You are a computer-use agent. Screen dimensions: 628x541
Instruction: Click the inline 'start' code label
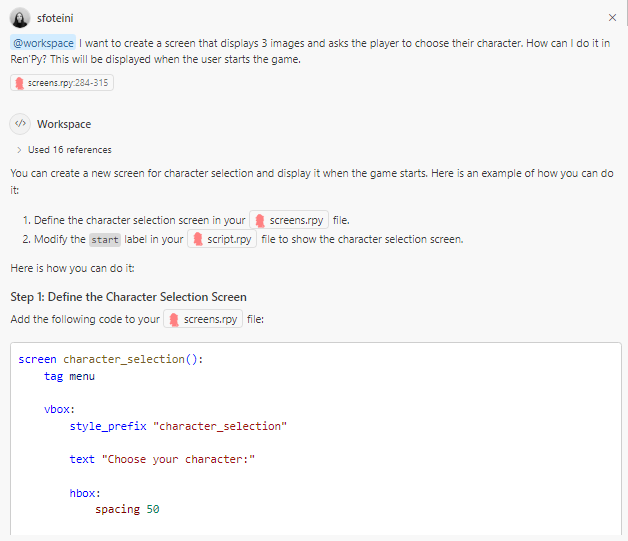[104, 240]
